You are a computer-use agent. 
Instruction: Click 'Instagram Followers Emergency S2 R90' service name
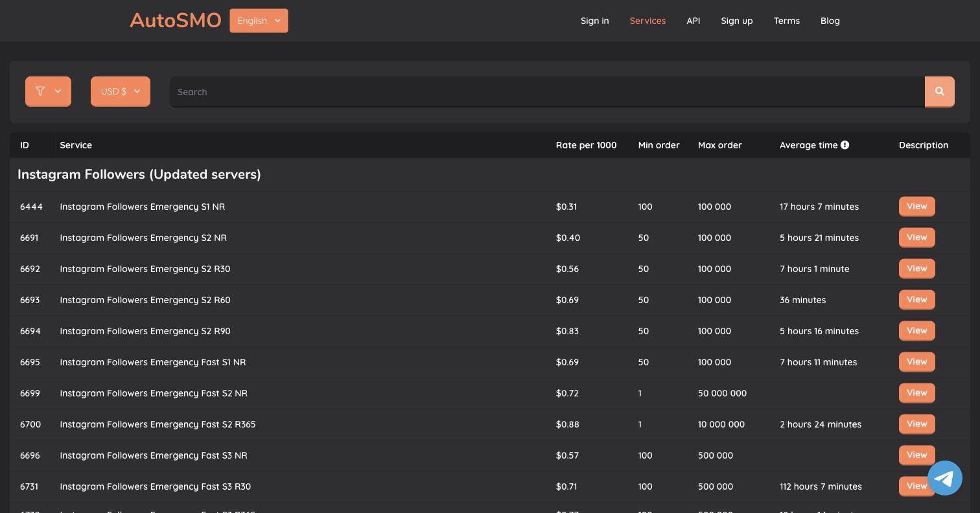tap(145, 331)
